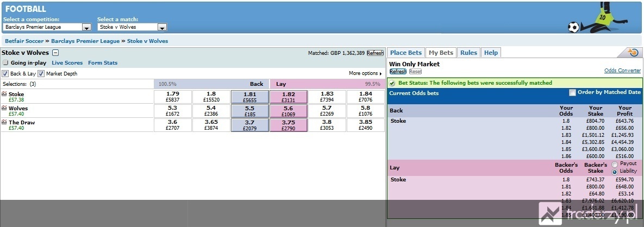Click Stoke back price 1.79

(x=172, y=97)
